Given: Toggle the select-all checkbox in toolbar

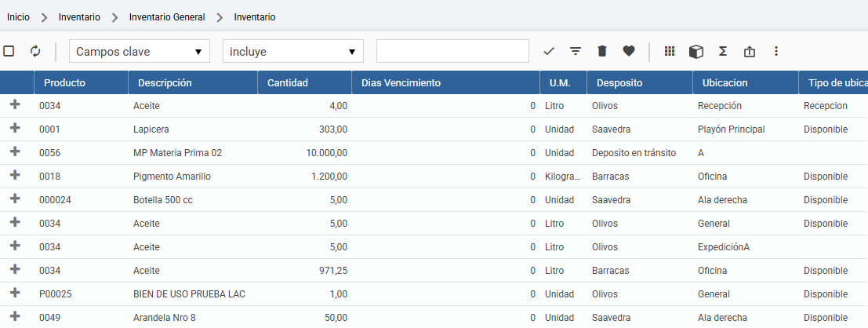Looking at the screenshot, I should pyautogui.click(x=9, y=51).
